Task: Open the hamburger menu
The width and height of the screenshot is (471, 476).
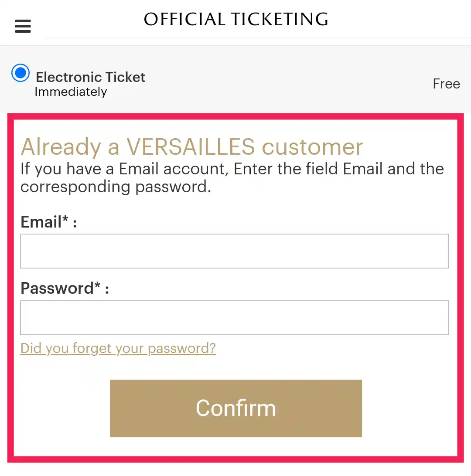Action: coord(23,26)
